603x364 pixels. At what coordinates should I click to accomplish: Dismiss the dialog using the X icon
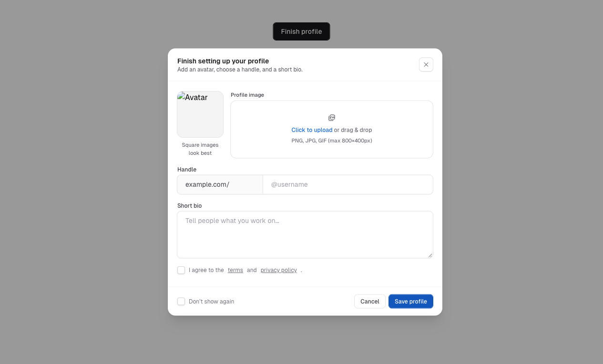coord(426,64)
